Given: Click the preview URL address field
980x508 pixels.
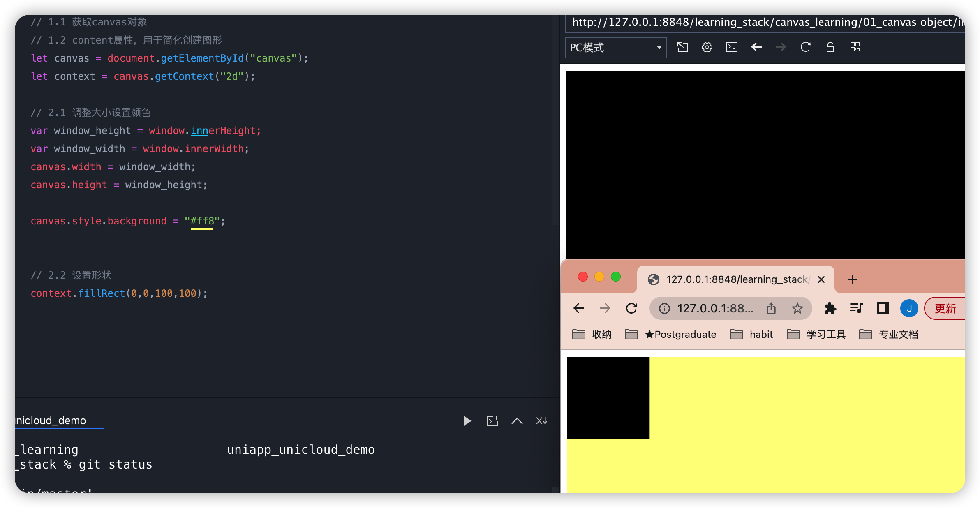Looking at the screenshot, I should (x=765, y=23).
